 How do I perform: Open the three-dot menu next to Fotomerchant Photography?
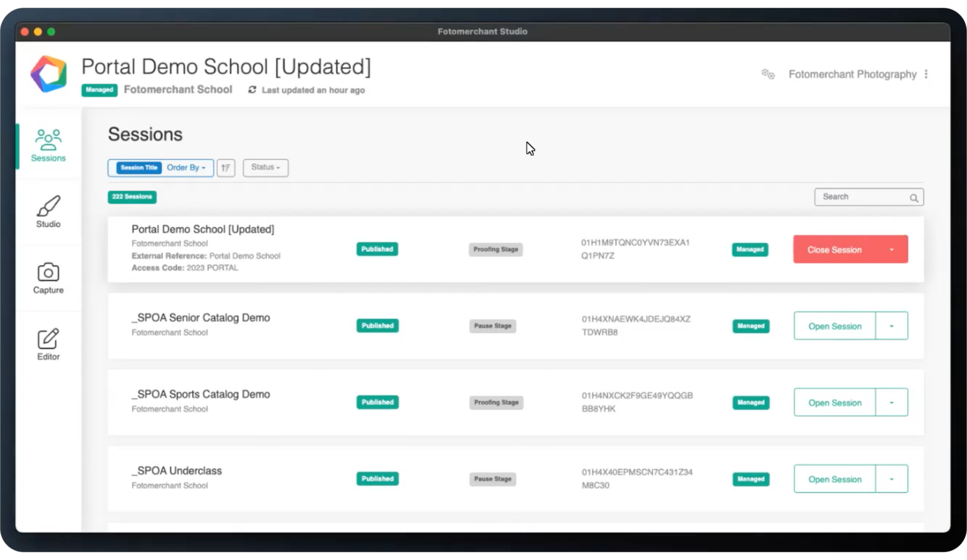pos(926,74)
